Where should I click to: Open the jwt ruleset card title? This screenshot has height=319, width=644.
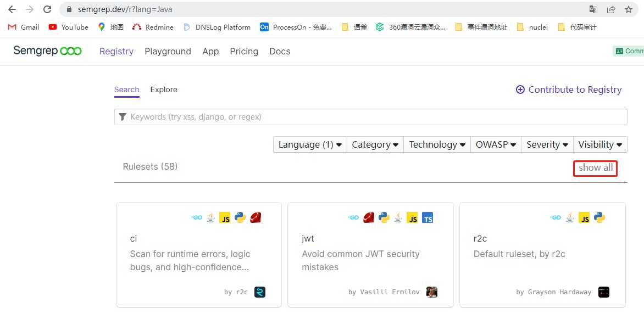pyautogui.click(x=308, y=239)
